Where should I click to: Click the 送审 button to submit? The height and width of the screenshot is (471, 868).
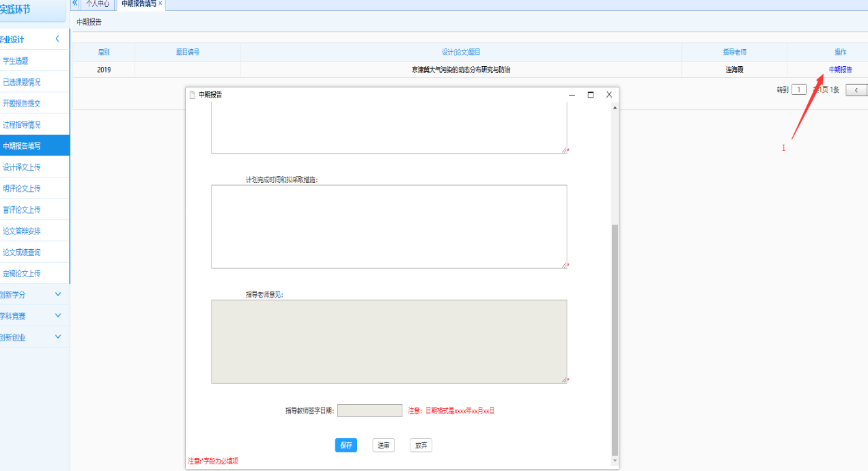384,445
